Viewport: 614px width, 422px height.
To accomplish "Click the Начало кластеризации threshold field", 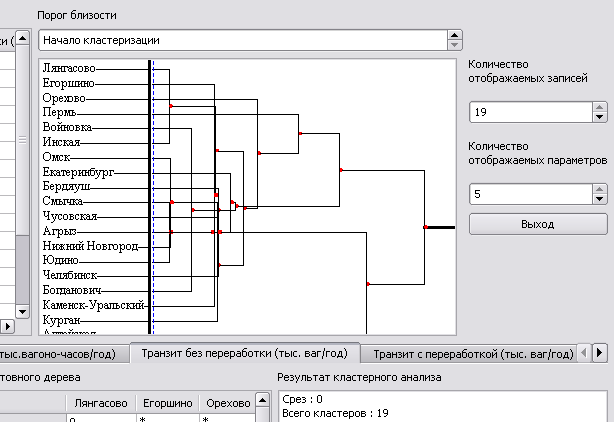I will coord(240,40).
